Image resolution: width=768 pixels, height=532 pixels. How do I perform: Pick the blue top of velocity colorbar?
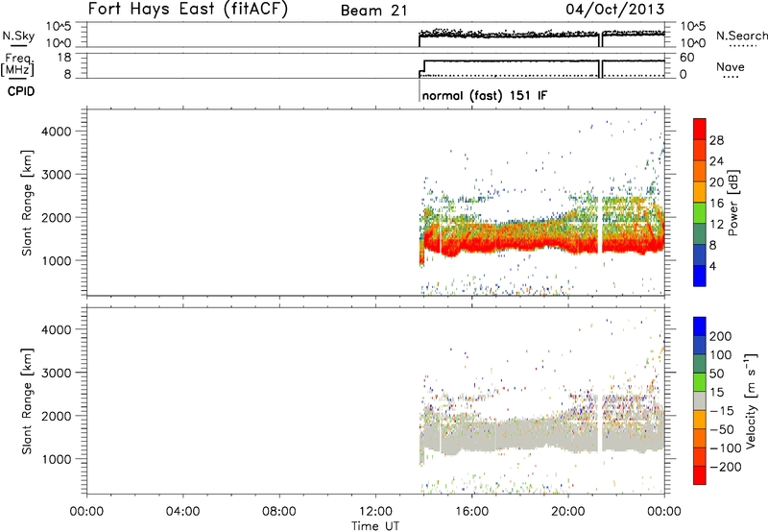[700, 326]
